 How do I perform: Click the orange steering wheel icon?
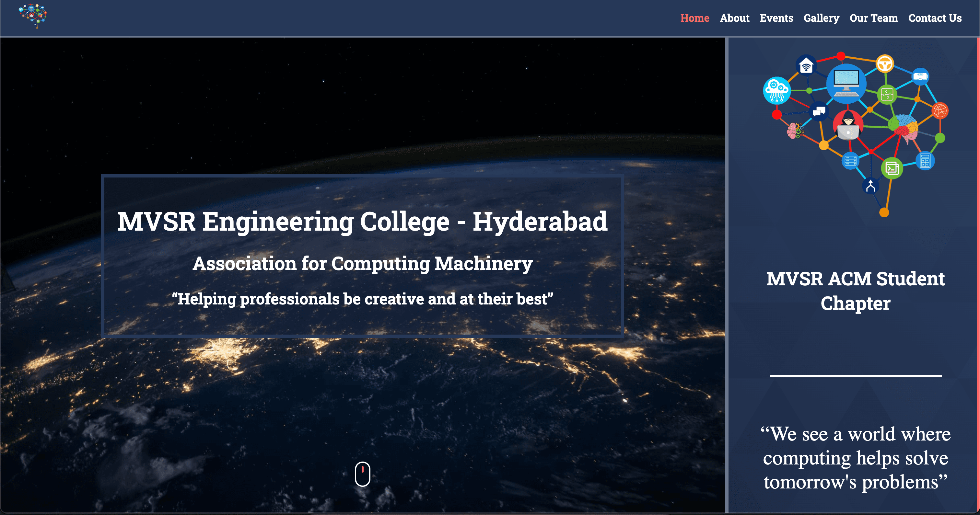point(885,64)
